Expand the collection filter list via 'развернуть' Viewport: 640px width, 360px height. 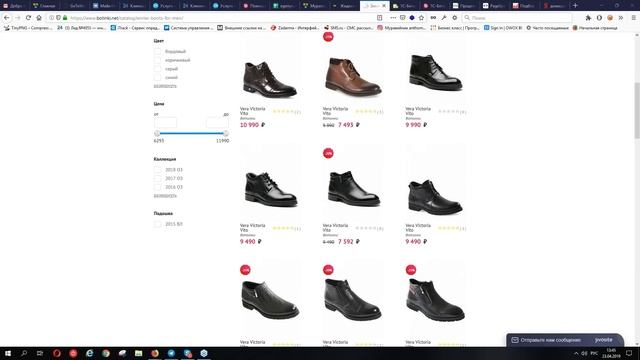point(165,196)
